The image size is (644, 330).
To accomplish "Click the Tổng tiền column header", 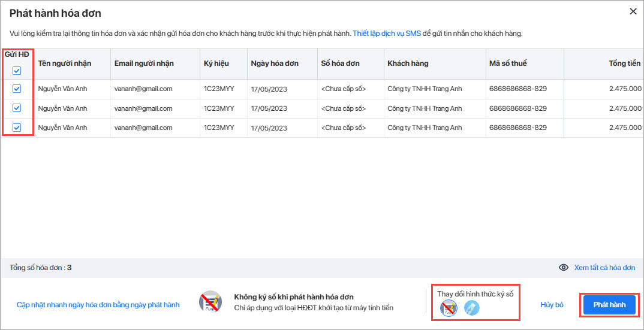I will [x=625, y=63].
